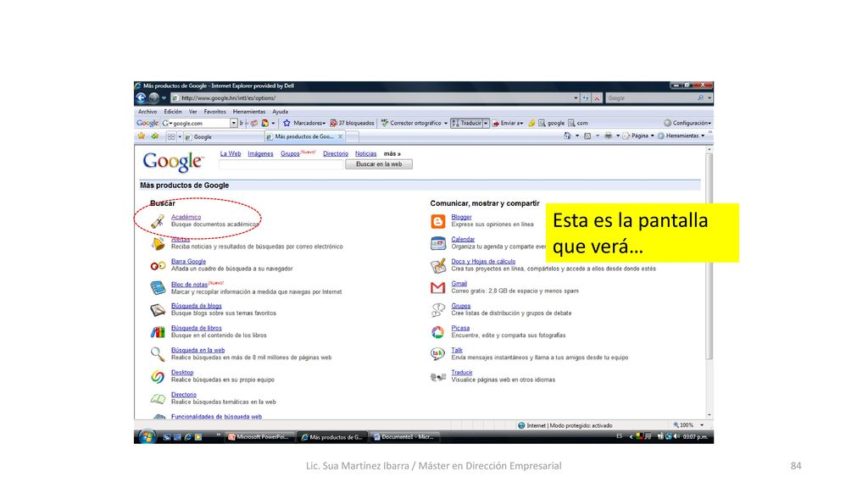Click the Google Calendar icon
This screenshot has height=488, width=868.
click(x=438, y=243)
